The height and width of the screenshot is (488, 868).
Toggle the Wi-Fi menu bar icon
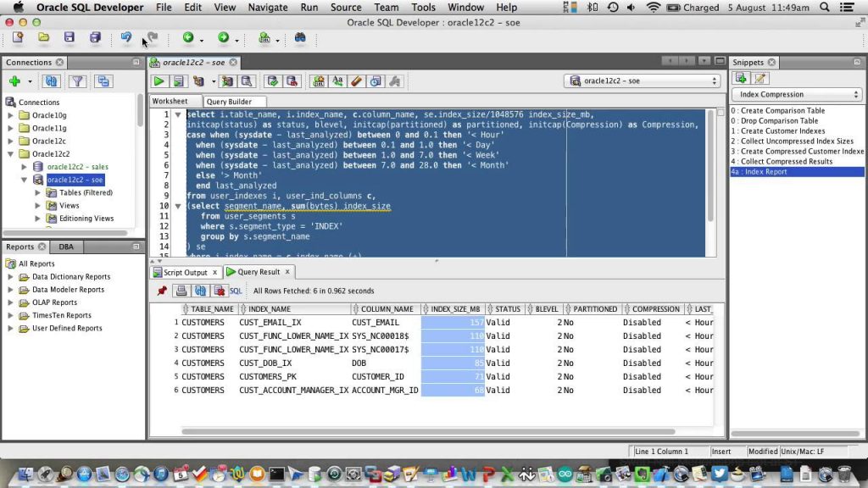[x=654, y=7]
